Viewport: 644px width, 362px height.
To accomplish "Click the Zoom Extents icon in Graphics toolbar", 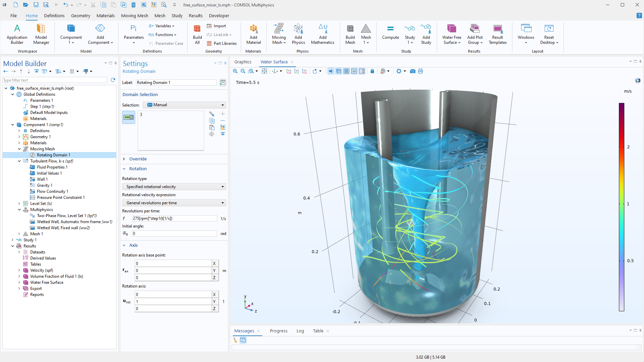I will 265,71.
